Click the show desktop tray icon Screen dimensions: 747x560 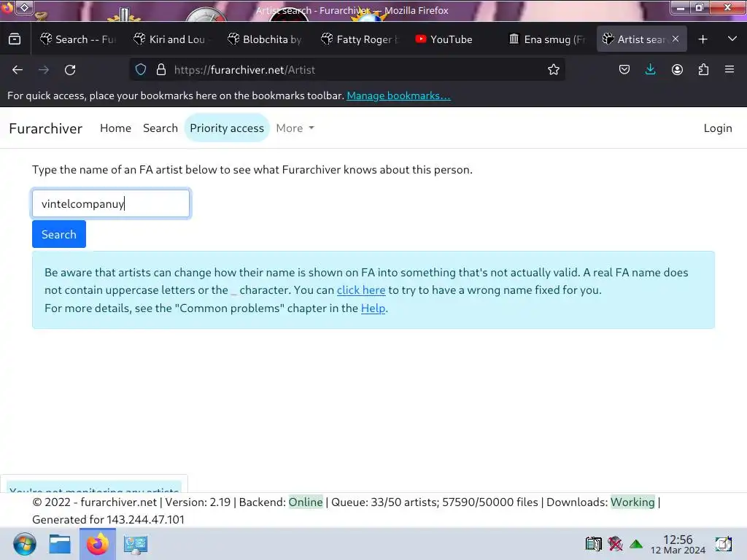(723, 544)
